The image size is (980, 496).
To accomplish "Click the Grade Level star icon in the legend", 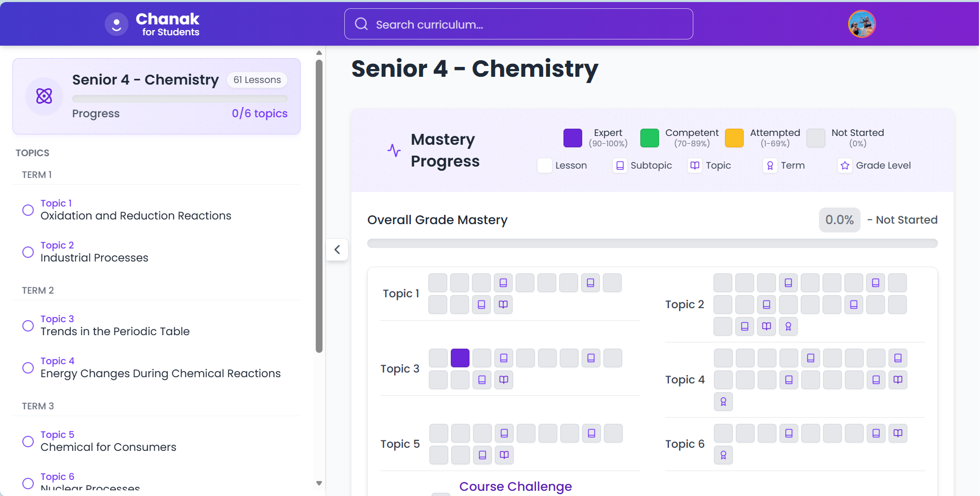I will [x=845, y=165].
